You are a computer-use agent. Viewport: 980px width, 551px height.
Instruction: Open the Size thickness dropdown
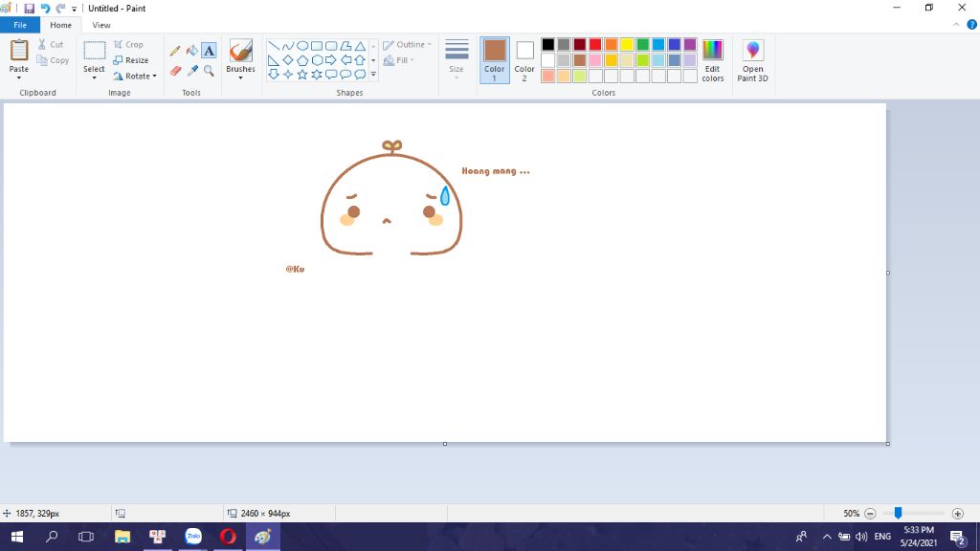coord(457,60)
